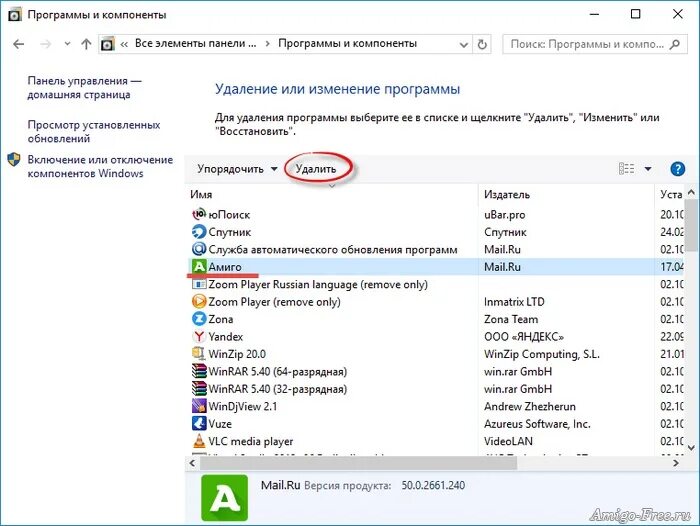700x526 pixels.
Task: Go up one level with up arrow
Action: 86,44
